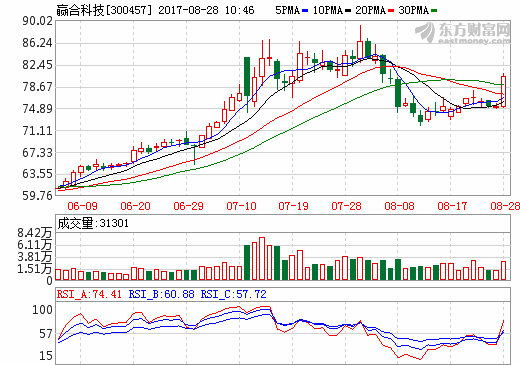The height and width of the screenshot is (365, 520).
Task: Click the 90.02 price axis label
Action: click(37, 21)
